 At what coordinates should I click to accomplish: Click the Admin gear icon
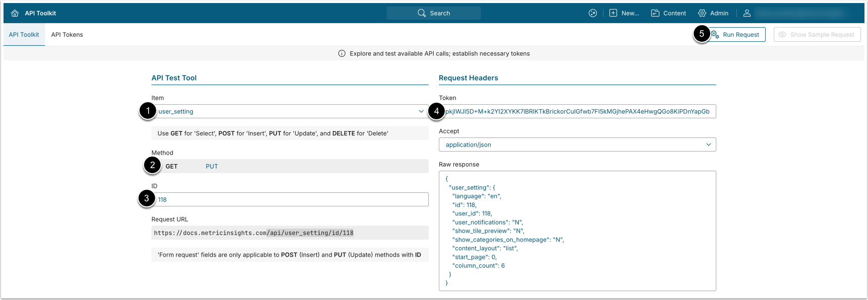(702, 13)
